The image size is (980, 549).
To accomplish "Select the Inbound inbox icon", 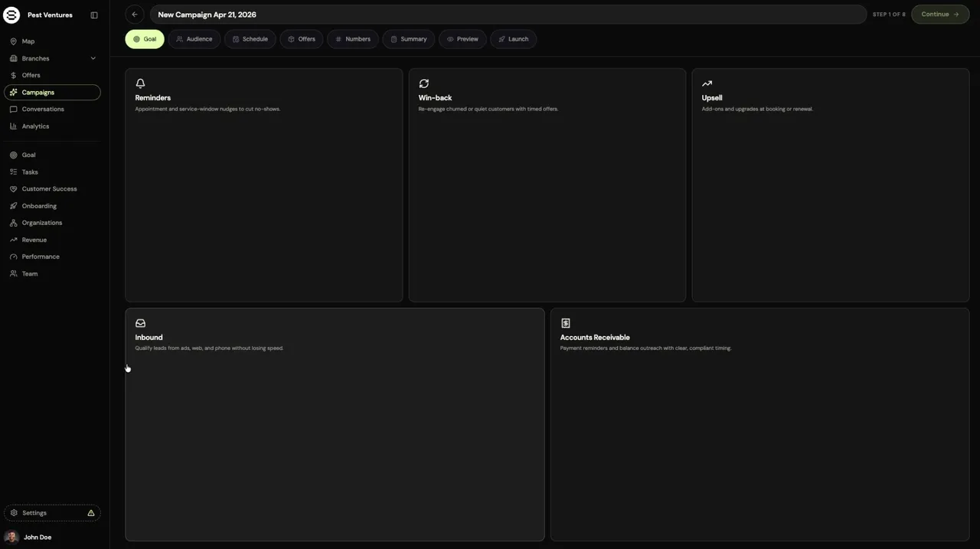I will pos(140,323).
